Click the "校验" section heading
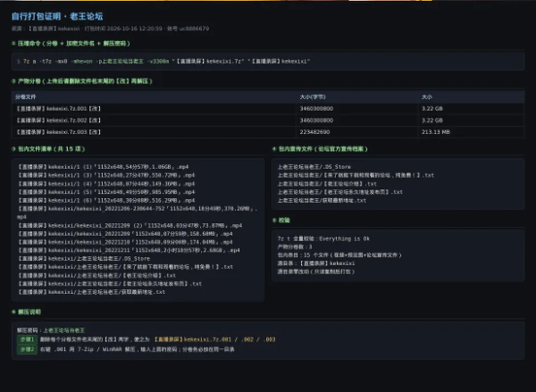 click(x=281, y=221)
